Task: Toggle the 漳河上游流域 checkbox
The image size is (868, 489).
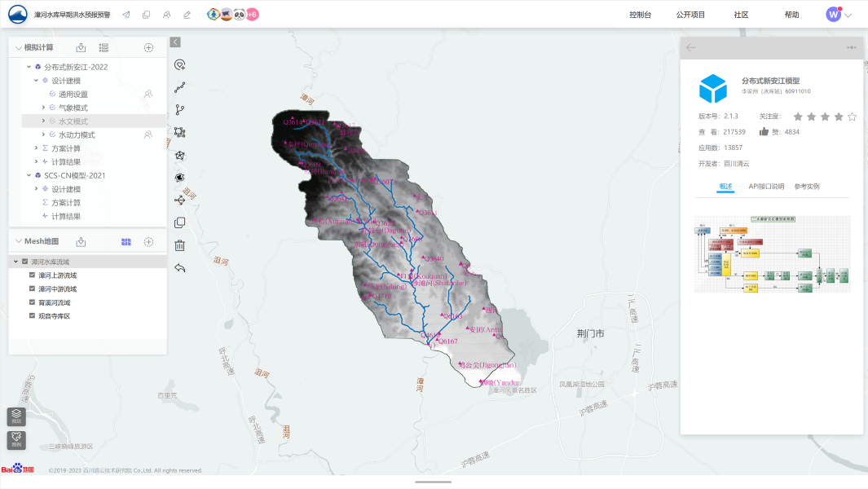Action: pyautogui.click(x=32, y=275)
